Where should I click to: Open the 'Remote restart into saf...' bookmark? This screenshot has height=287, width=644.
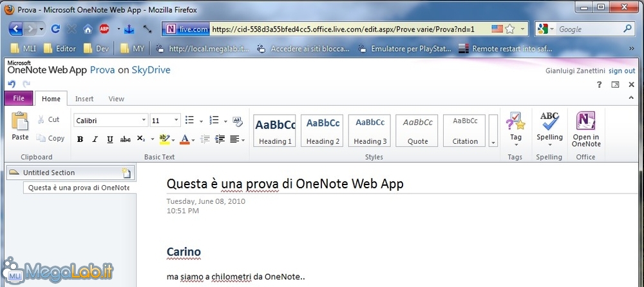pos(506,48)
